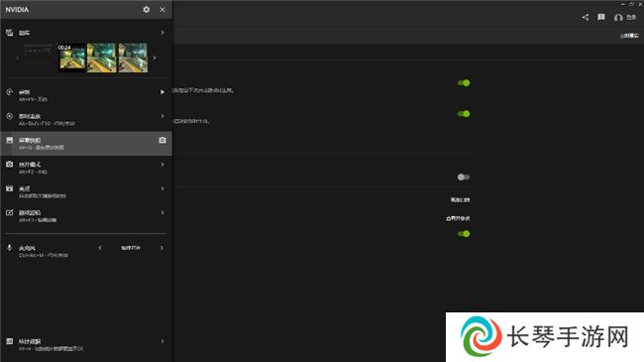Viewport: 644px width, 362px height.
Task: Click the text link under the headset icon
Action: point(629,36)
